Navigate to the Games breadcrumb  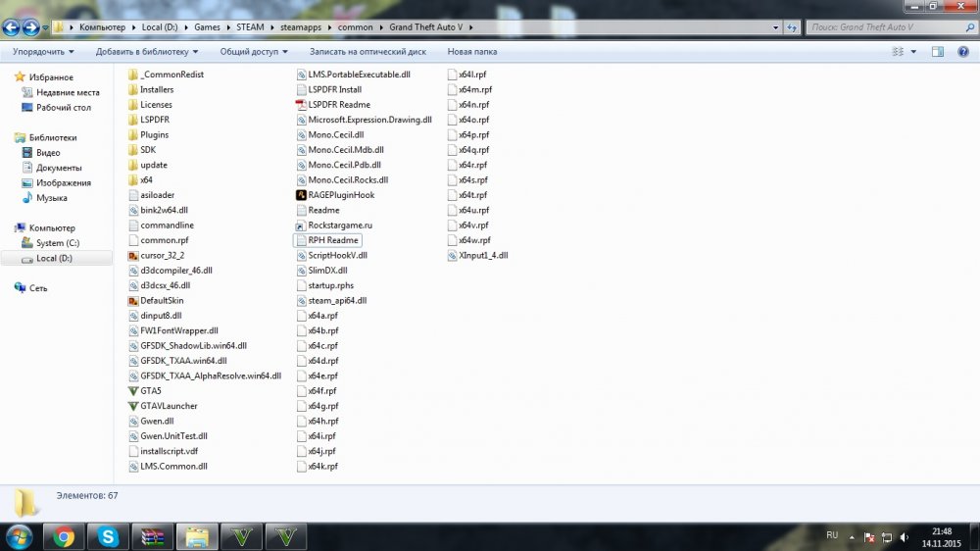207,27
